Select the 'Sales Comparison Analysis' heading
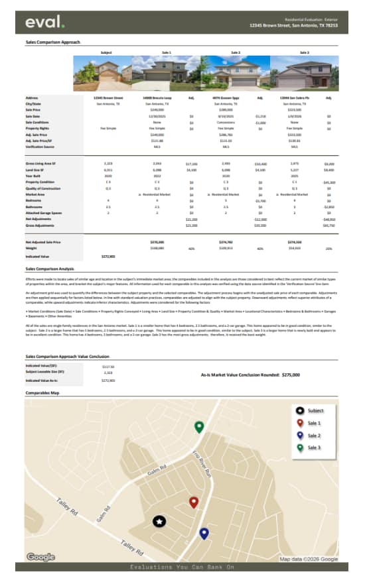Viewport: 365px width, 588px height. (x=50, y=269)
